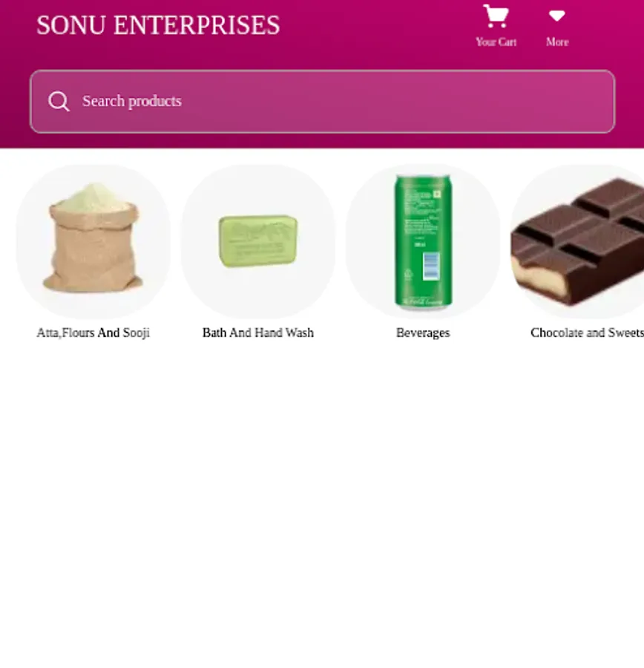Choose the green beverage can image
The height and width of the screenshot is (668, 644).
pyautogui.click(x=423, y=241)
